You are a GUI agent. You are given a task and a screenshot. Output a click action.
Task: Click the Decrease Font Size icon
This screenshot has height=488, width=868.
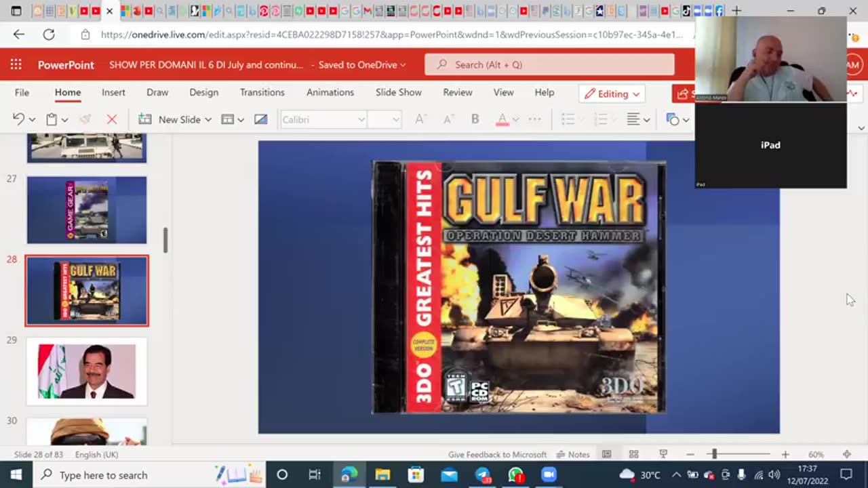coord(448,119)
